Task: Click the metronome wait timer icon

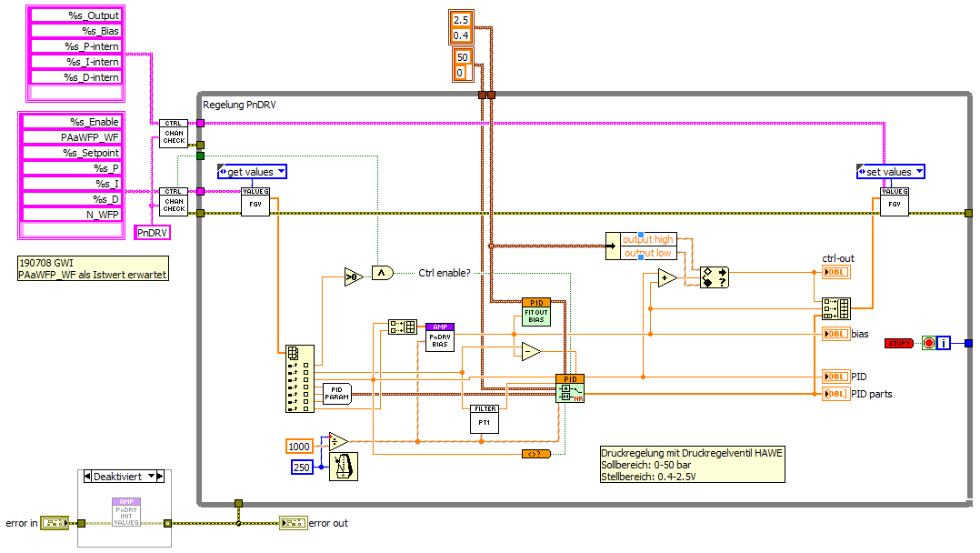Action: click(343, 467)
